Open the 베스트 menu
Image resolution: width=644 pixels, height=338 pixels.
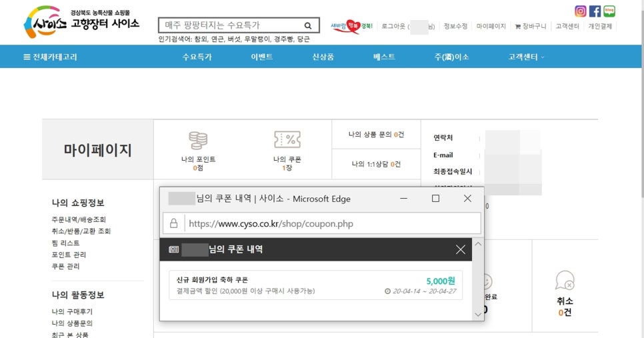[x=384, y=57]
